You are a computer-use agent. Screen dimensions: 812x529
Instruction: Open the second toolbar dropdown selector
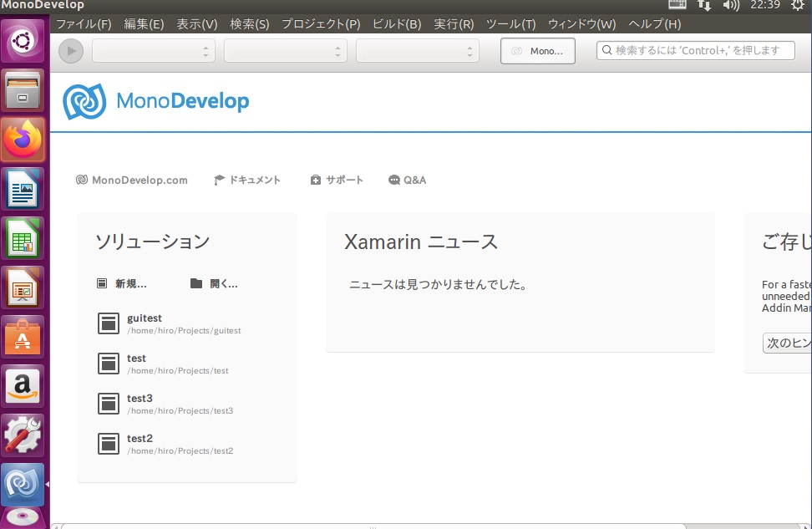pyautogui.click(x=286, y=51)
